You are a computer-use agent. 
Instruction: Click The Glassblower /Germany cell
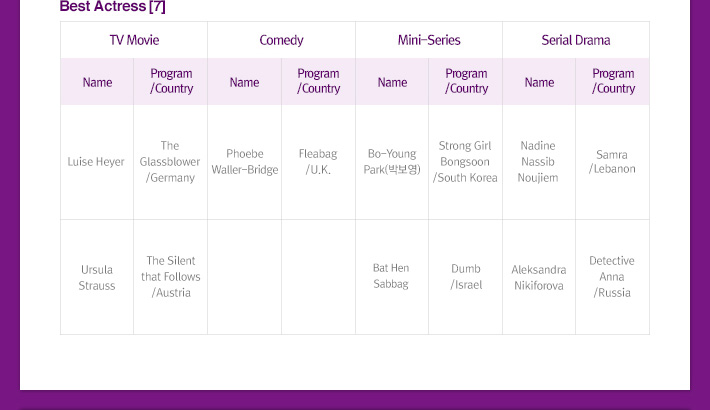point(170,162)
